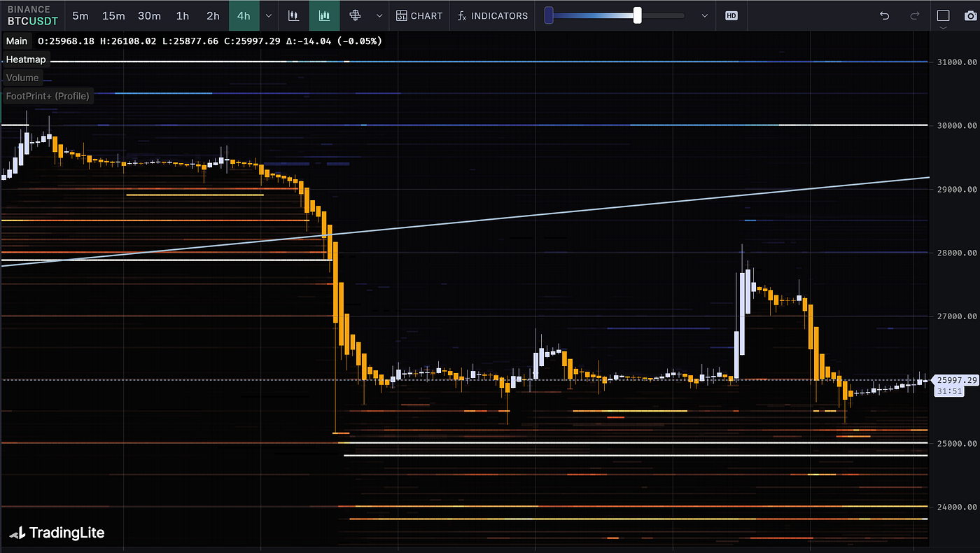
Task: Click the 27000.00 price axis label
Action: click(956, 316)
